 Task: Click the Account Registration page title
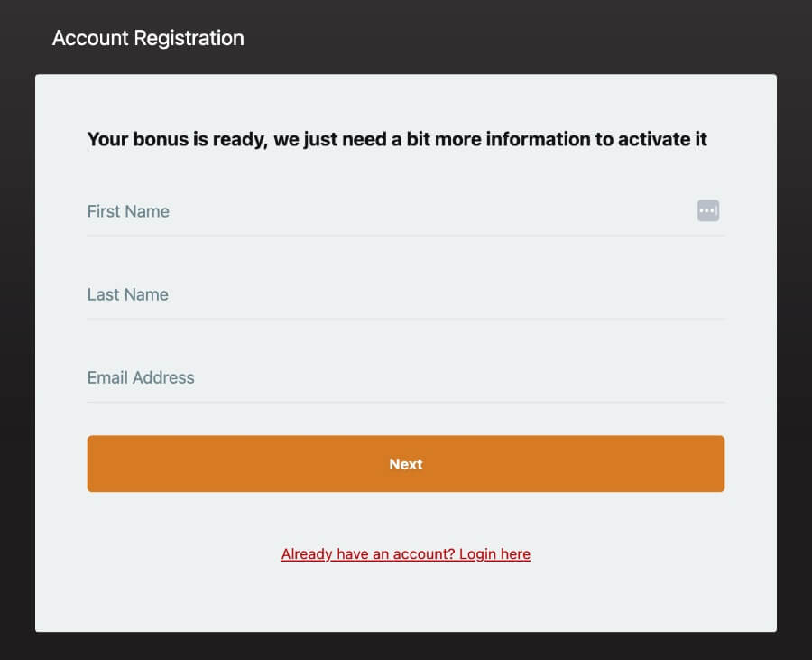coord(148,38)
